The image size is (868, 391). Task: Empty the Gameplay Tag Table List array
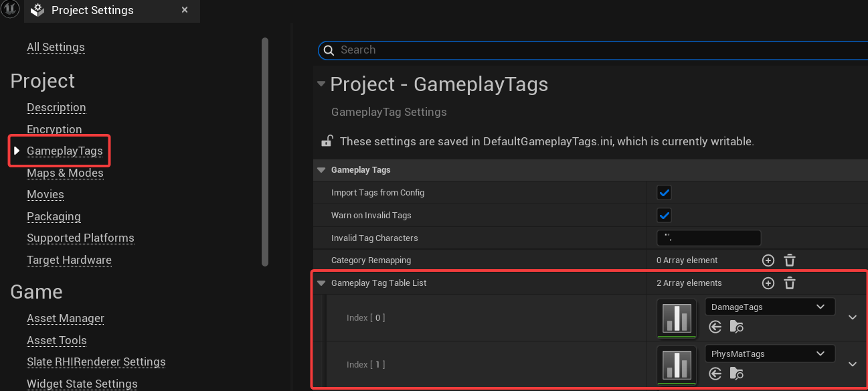pos(790,283)
